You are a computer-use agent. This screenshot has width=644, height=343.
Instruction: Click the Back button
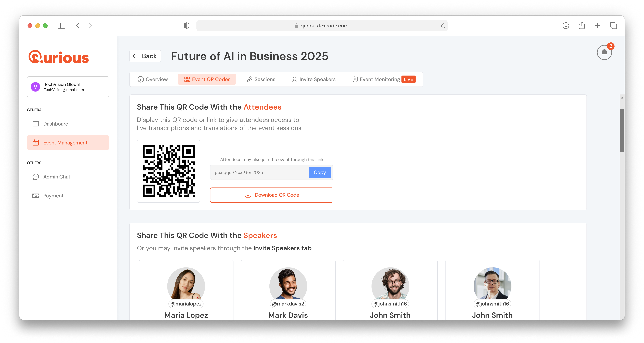[145, 56]
